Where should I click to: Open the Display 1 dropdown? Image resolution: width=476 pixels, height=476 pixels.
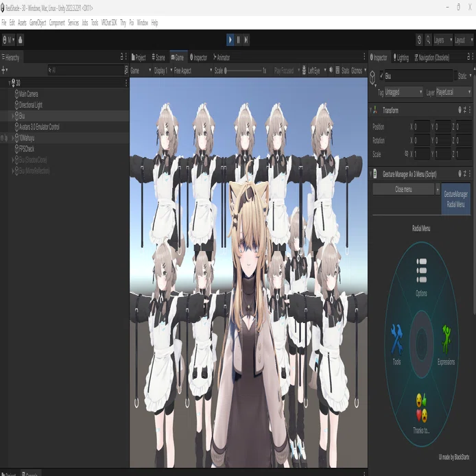pos(163,71)
